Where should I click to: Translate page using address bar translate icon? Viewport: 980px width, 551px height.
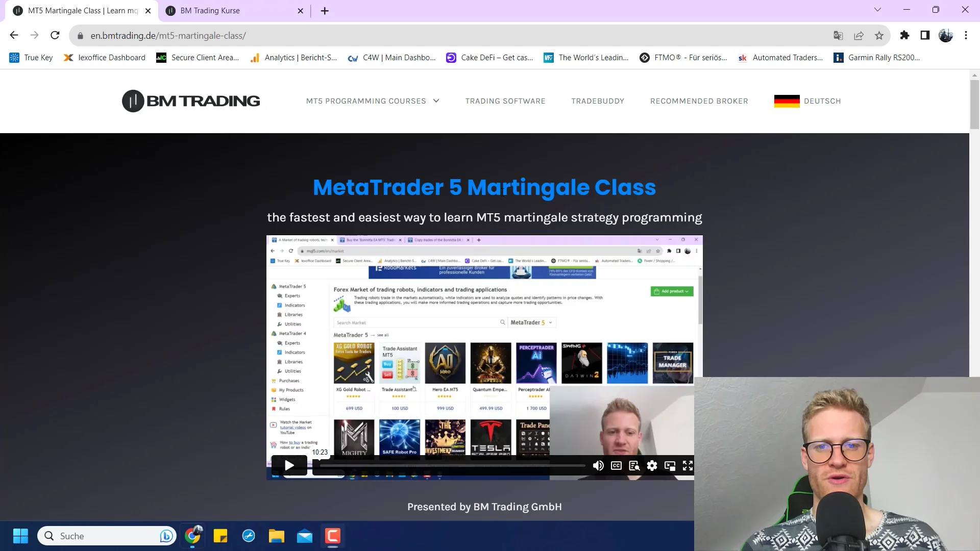(838, 36)
